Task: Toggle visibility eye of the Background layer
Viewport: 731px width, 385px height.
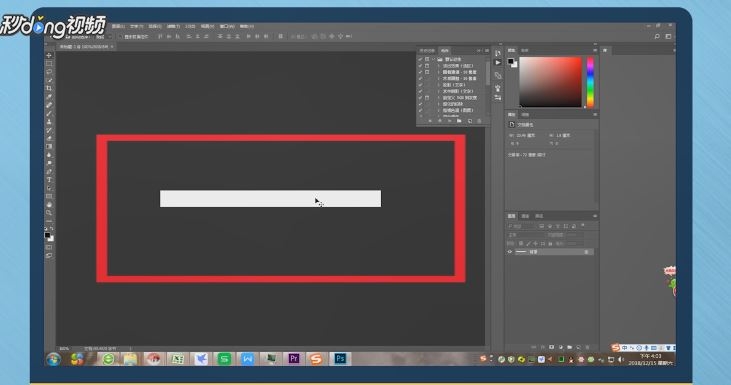Action: pos(510,252)
